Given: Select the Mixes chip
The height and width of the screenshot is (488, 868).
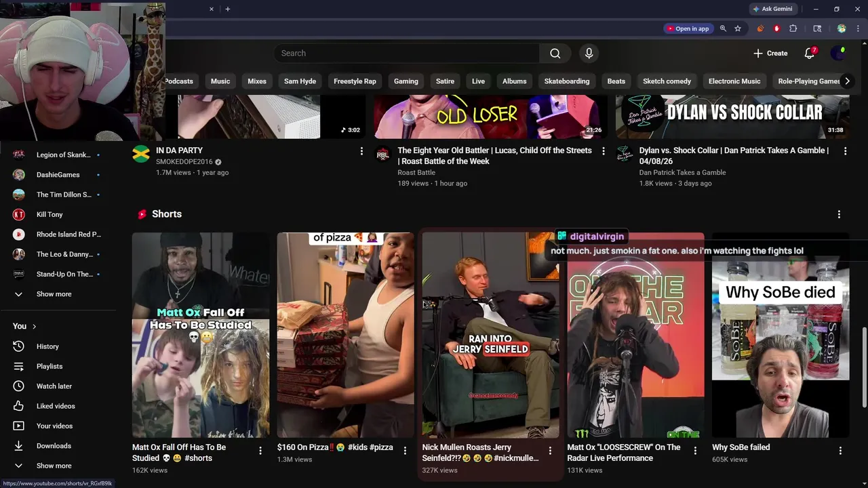Looking at the screenshot, I should pyautogui.click(x=257, y=81).
